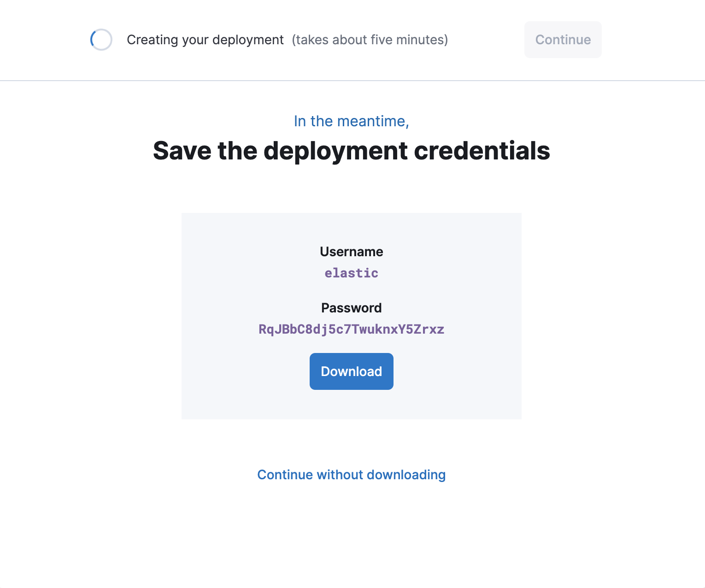Screen dimensions: 705x588
Task: Click the generated password string
Action: [x=351, y=329]
